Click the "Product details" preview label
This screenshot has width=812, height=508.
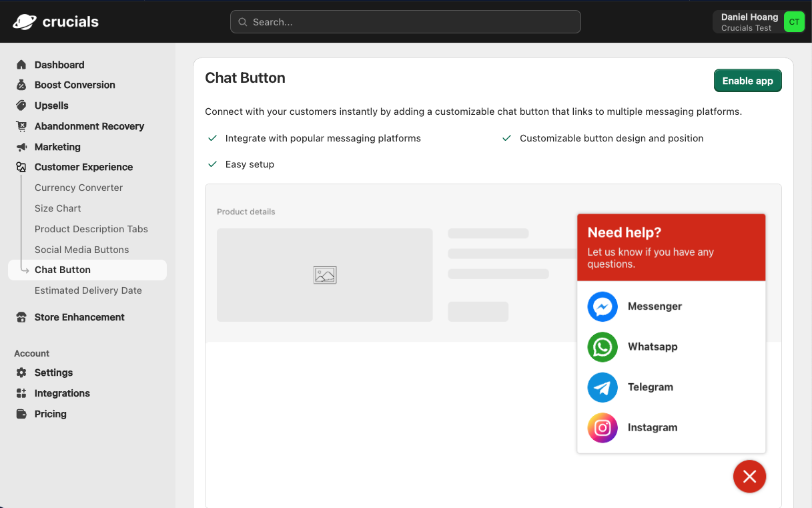coord(246,212)
